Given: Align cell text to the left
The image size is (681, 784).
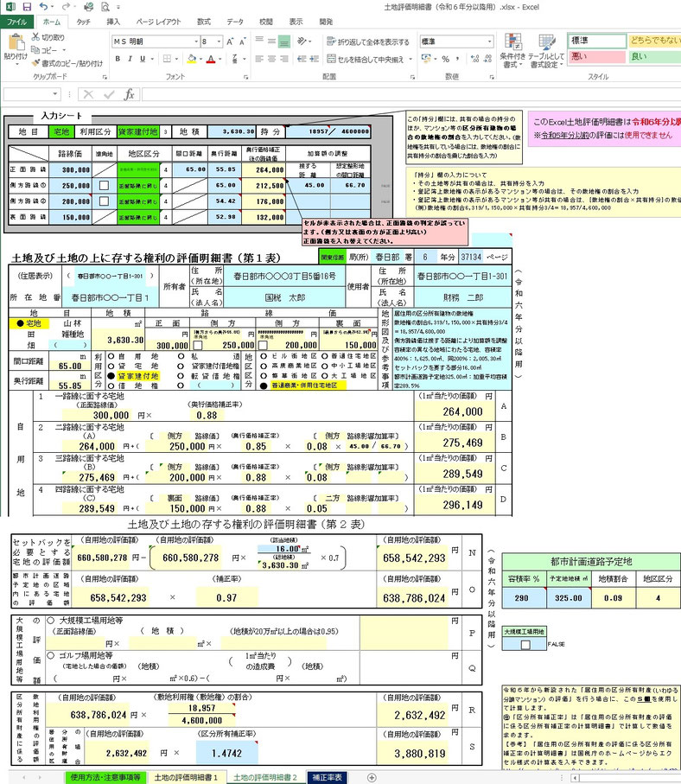Looking at the screenshot, I should pyautogui.click(x=259, y=59).
